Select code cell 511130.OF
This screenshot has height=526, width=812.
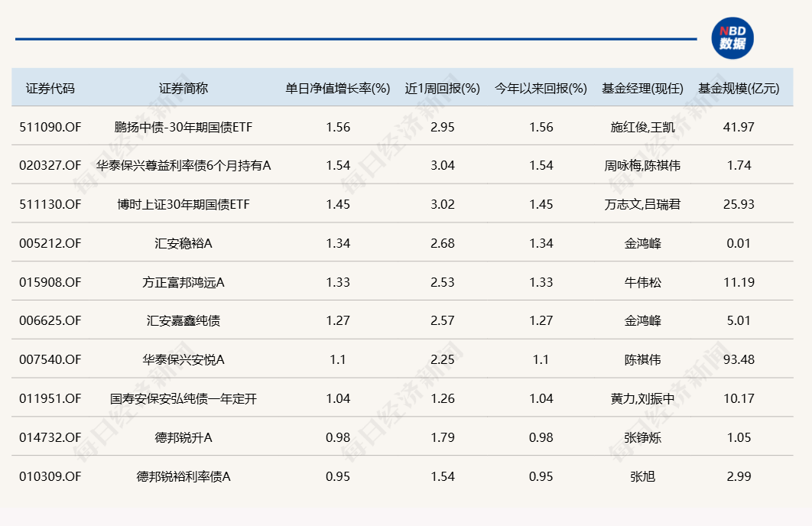50,204
